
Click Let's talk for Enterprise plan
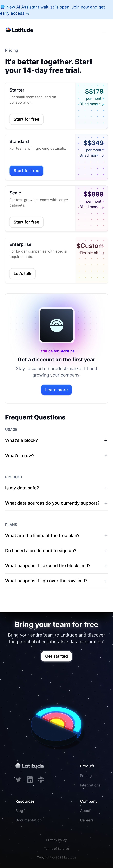coord(22,274)
